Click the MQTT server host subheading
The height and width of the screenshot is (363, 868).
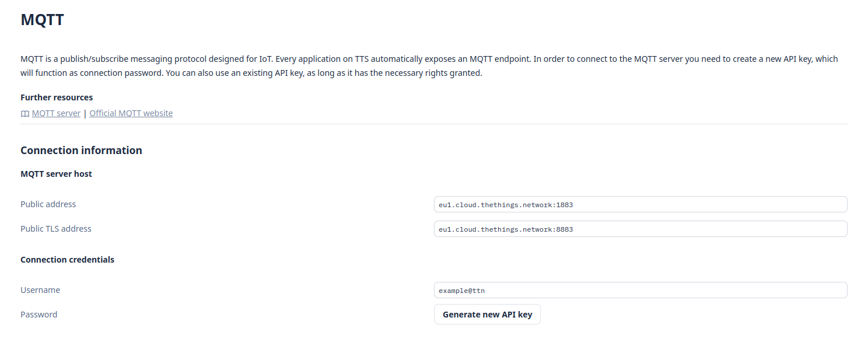point(56,173)
